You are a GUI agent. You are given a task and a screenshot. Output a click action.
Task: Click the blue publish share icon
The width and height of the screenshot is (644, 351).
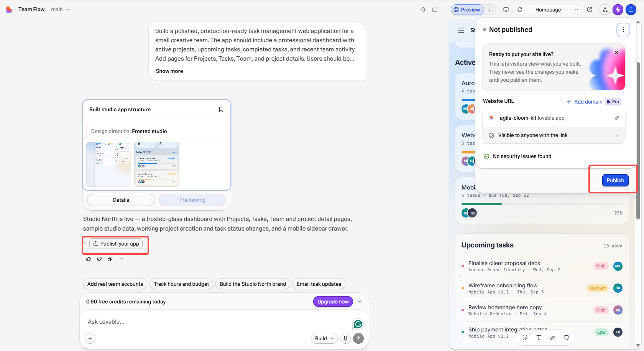631,10
